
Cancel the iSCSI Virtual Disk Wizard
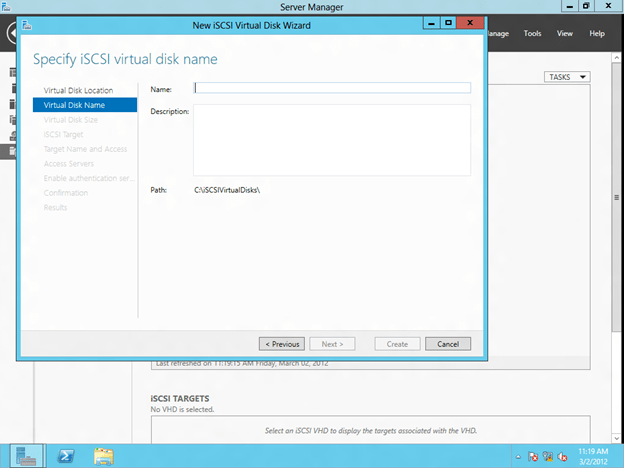pos(447,344)
